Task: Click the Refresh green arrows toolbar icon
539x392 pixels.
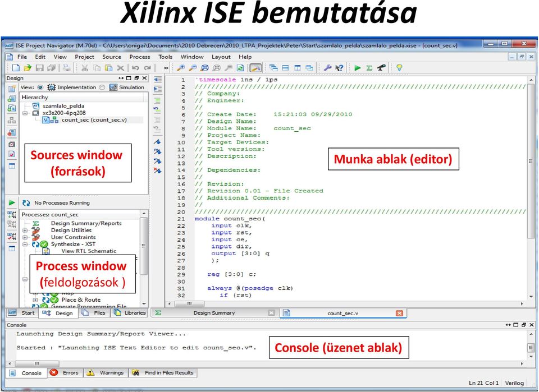Action: 241,68
